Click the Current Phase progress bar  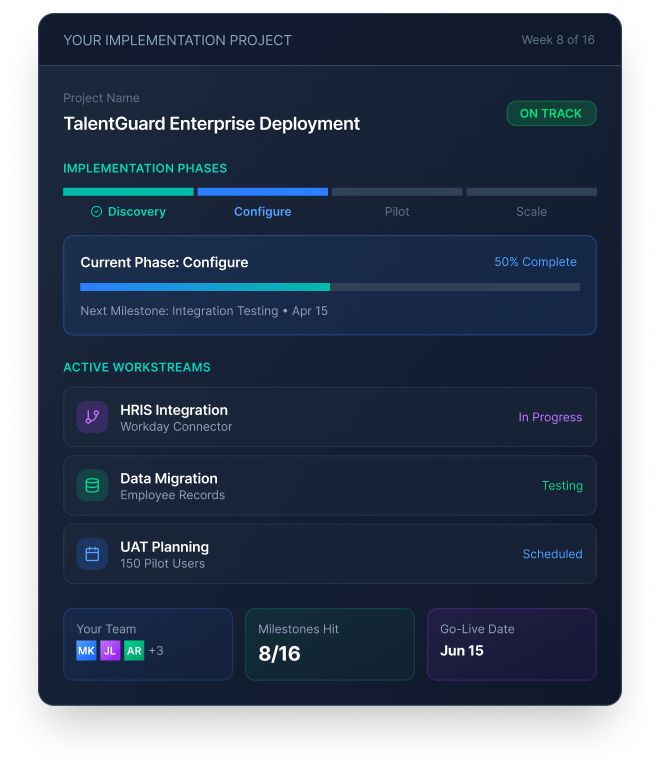coord(330,287)
